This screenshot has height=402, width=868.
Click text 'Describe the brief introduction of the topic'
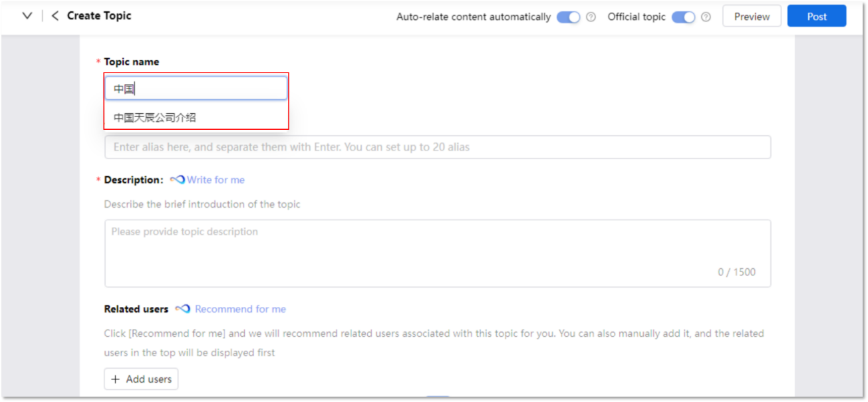tap(202, 204)
